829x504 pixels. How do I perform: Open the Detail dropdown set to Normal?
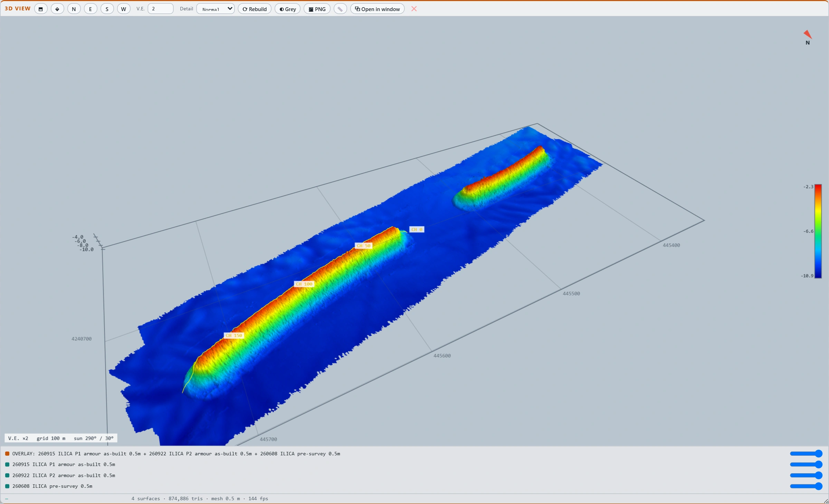pyautogui.click(x=216, y=9)
